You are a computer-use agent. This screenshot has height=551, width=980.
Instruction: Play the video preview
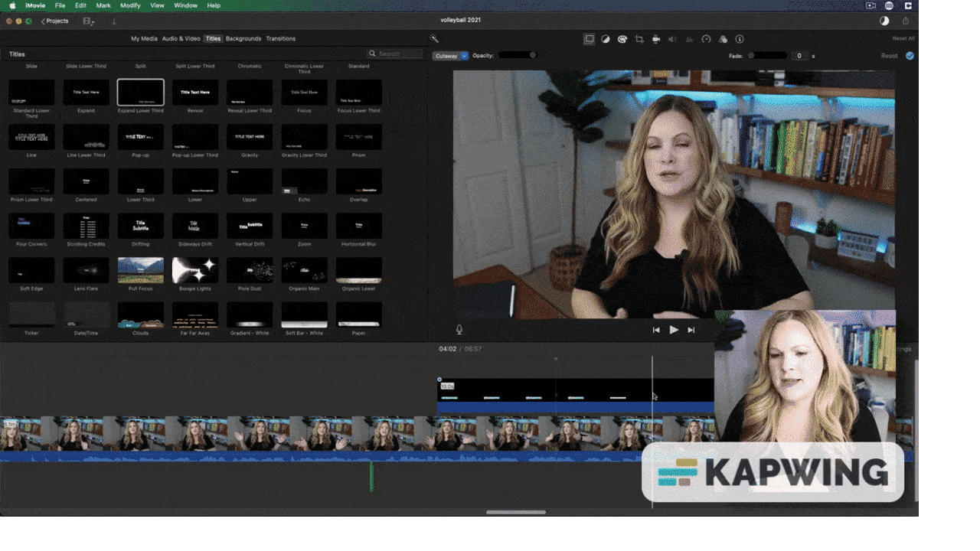(674, 330)
